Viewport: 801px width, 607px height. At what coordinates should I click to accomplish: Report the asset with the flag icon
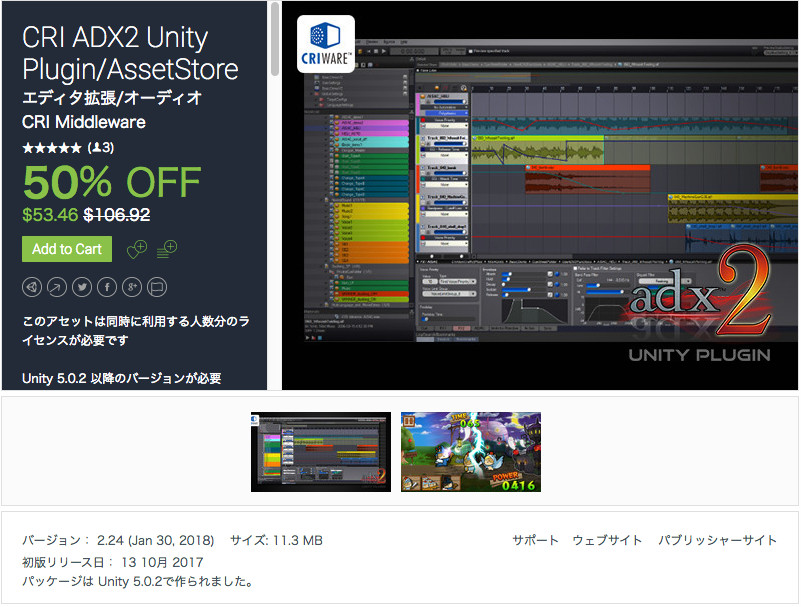[x=157, y=287]
